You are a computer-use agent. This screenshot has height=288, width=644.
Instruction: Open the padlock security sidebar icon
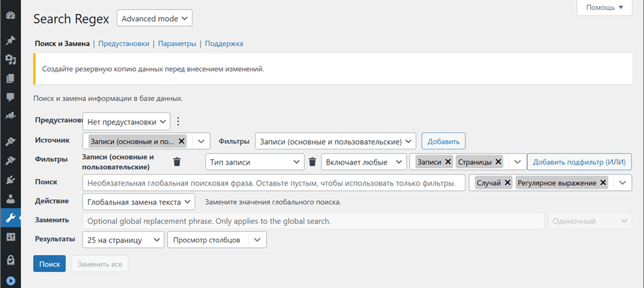[x=11, y=259]
